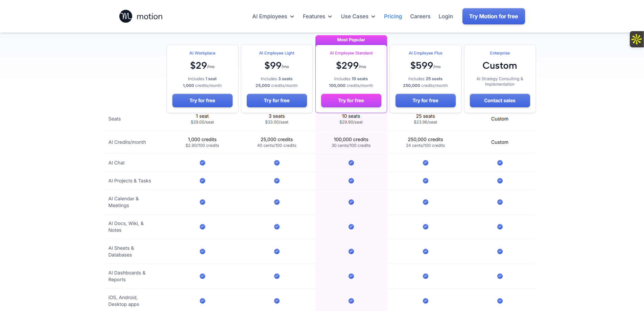Go to the Pricing page
This screenshot has width=644, height=311.
click(393, 16)
